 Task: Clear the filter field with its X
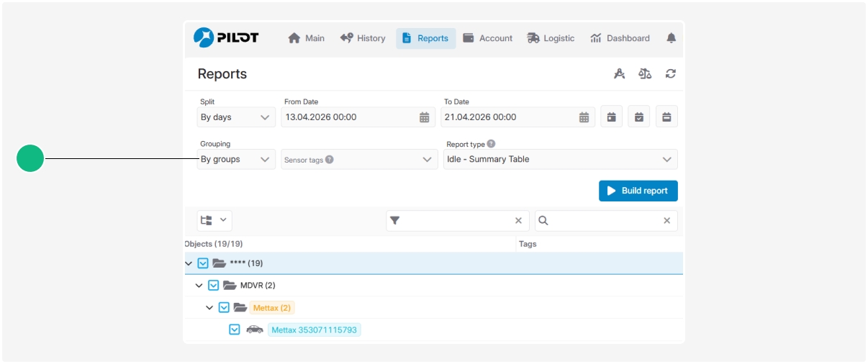(x=518, y=221)
